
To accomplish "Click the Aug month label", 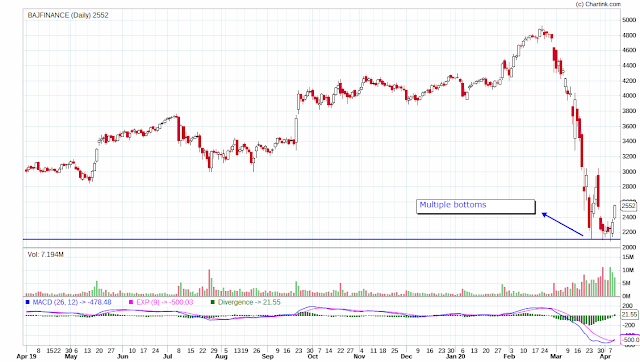I will (221, 357).
